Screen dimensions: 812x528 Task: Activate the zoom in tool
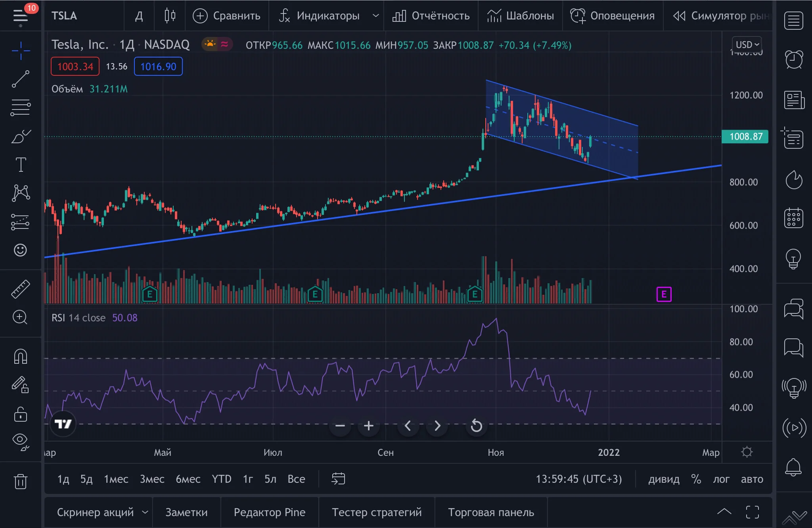[x=21, y=317]
